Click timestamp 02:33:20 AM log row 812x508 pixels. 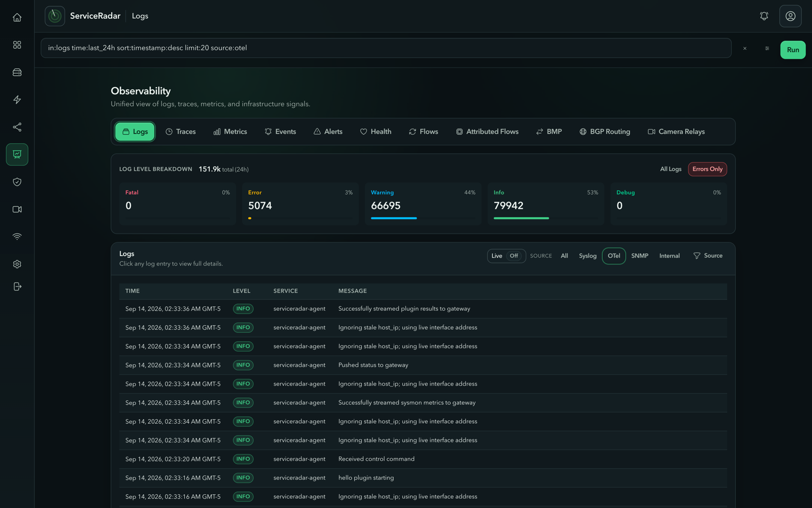click(423, 459)
